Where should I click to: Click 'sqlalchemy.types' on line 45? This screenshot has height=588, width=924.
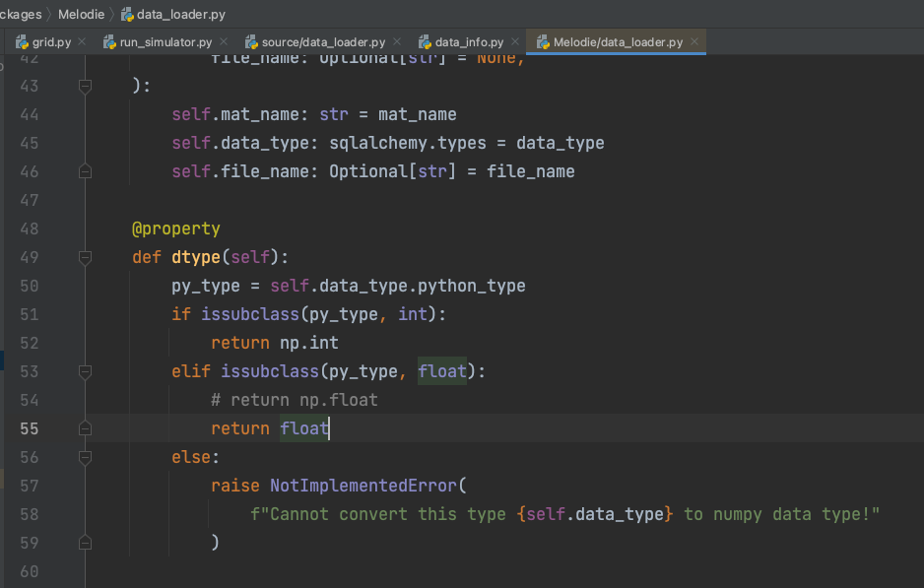click(408, 143)
